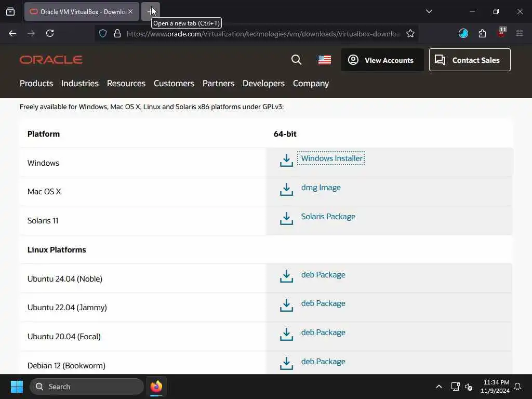Click View Accounts button
The width and height of the screenshot is (532, 399).
pyautogui.click(x=383, y=60)
